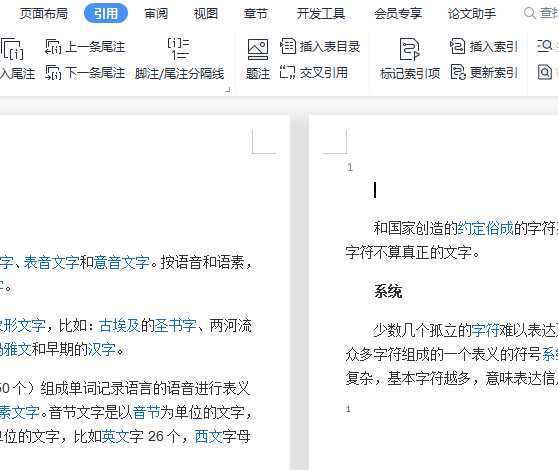The width and height of the screenshot is (558, 470).
Task: Click the magnifier-list icon at ribbon right edge
Action: (544, 46)
